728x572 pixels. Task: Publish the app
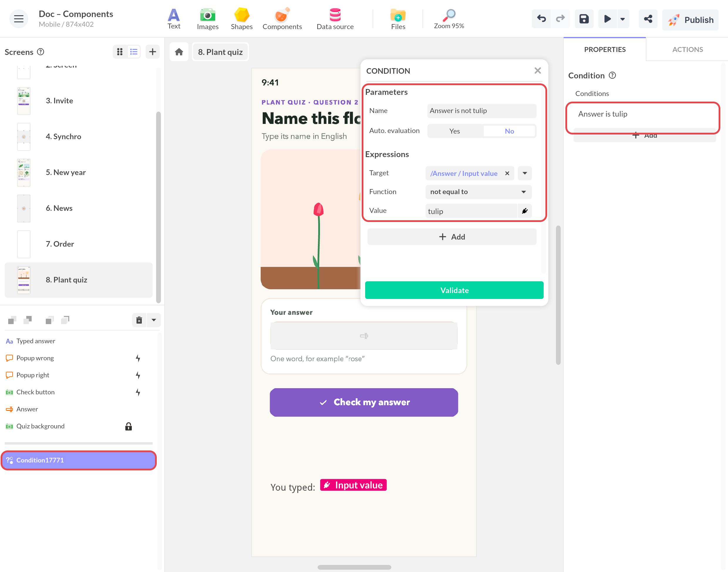[x=690, y=20]
